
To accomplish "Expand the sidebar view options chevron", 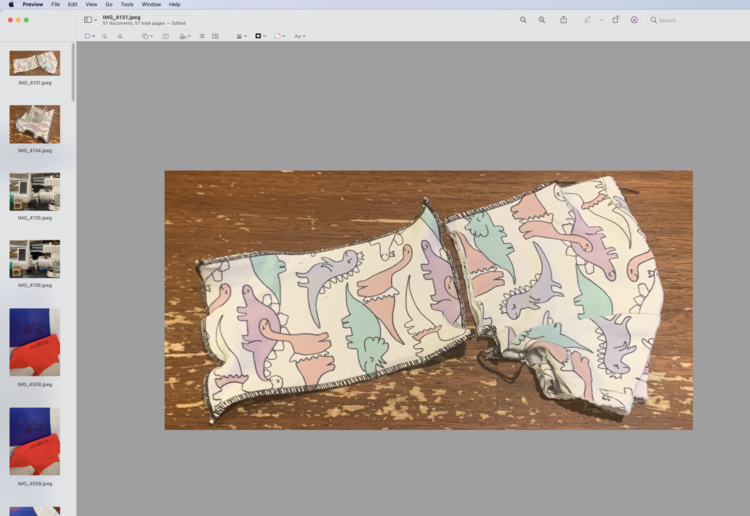I will click(96, 20).
